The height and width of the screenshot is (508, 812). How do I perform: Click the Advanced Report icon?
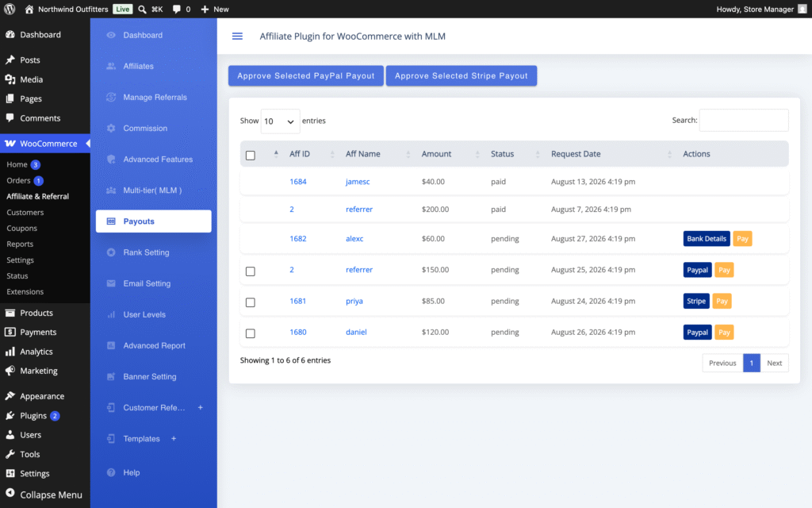(111, 346)
